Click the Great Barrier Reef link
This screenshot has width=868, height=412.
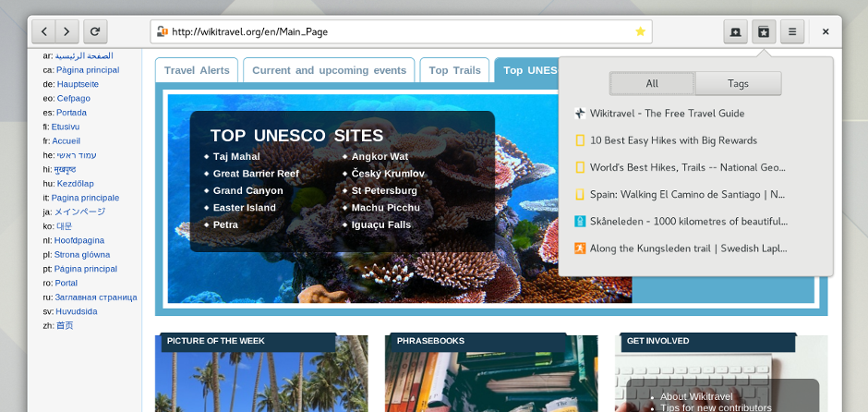(256, 174)
